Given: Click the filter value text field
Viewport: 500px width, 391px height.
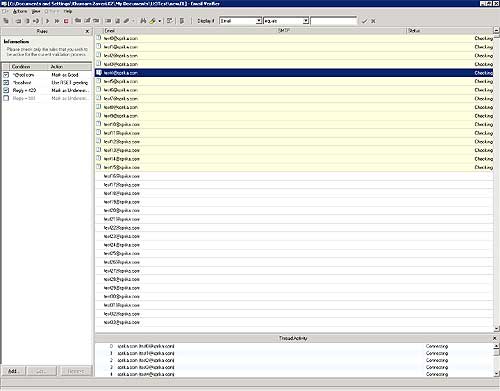Looking at the screenshot, I should coord(334,21).
